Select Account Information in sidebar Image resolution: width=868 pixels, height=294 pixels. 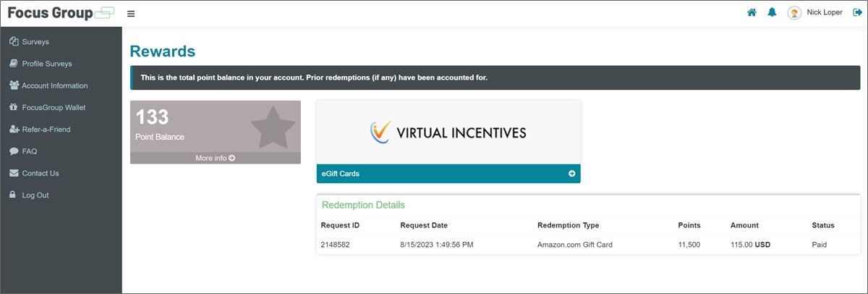coord(55,85)
